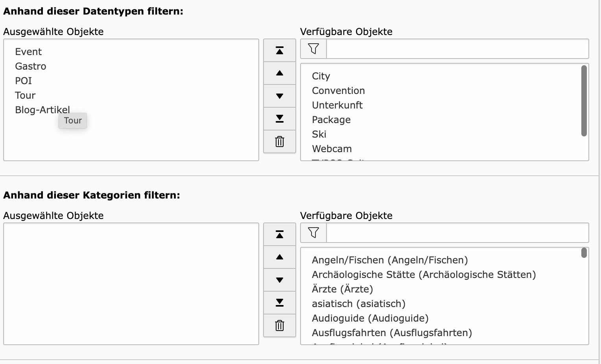The width and height of the screenshot is (601, 364).
Task: Choose Unterkunft from available objects
Action: point(337,105)
